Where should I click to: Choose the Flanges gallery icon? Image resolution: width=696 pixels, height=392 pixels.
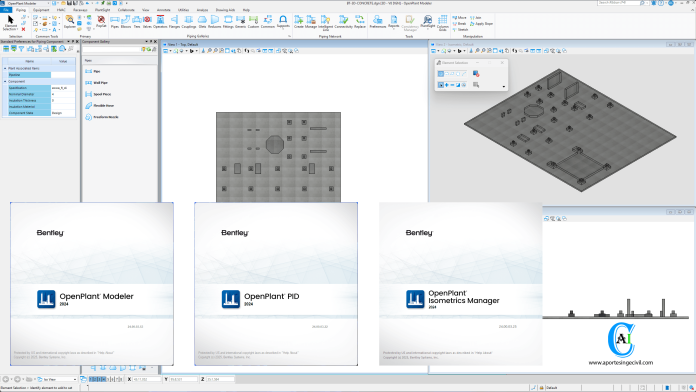point(174,21)
